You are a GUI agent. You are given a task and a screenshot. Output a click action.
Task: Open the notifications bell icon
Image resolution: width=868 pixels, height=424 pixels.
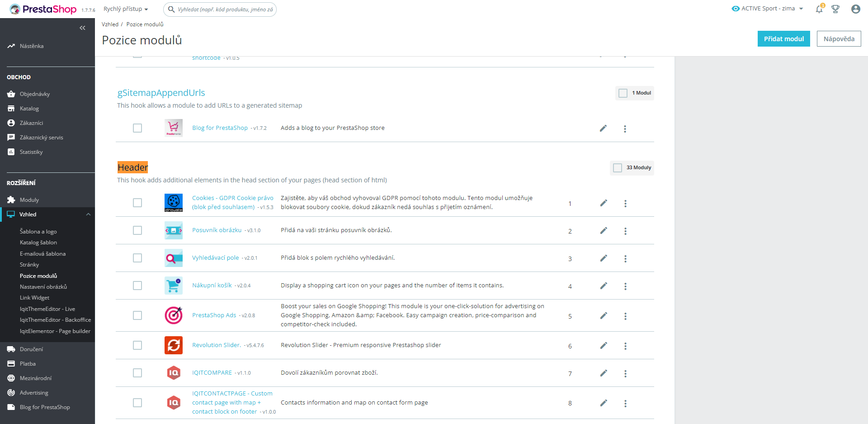click(x=819, y=9)
